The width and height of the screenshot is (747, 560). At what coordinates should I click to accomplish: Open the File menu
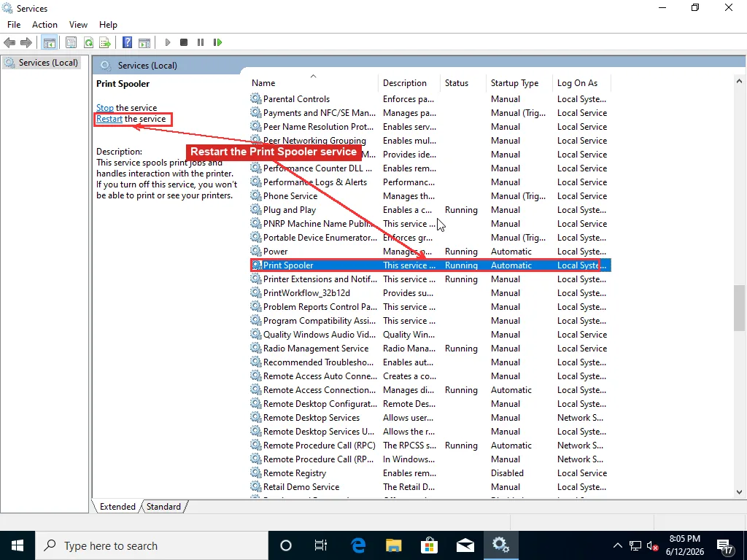coord(14,24)
